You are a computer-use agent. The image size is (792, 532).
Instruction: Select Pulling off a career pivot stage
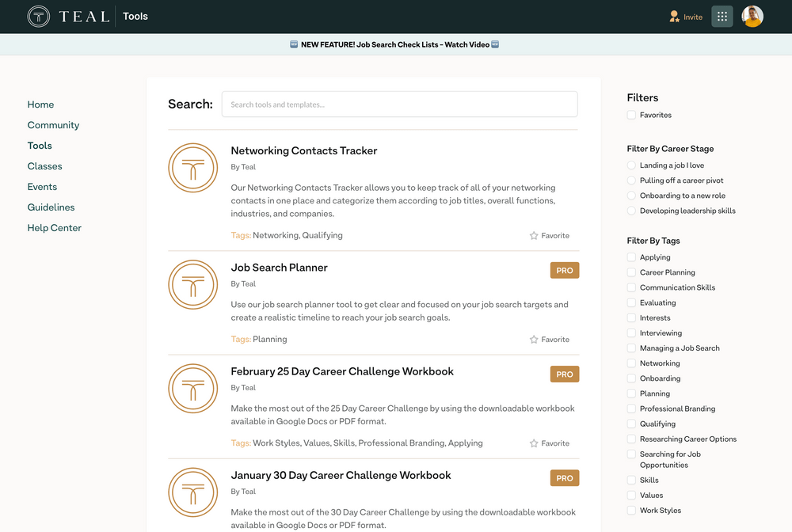click(631, 180)
